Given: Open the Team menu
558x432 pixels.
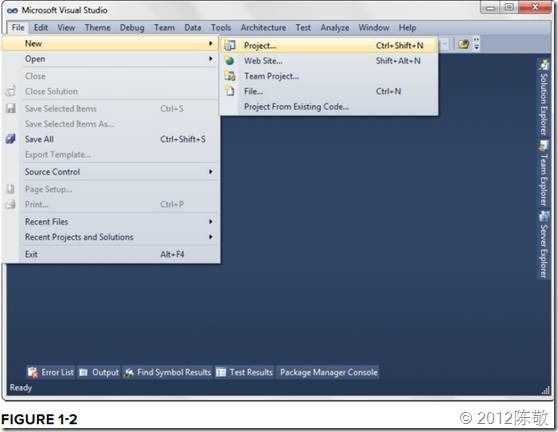Looking at the screenshot, I should click(x=164, y=27).
